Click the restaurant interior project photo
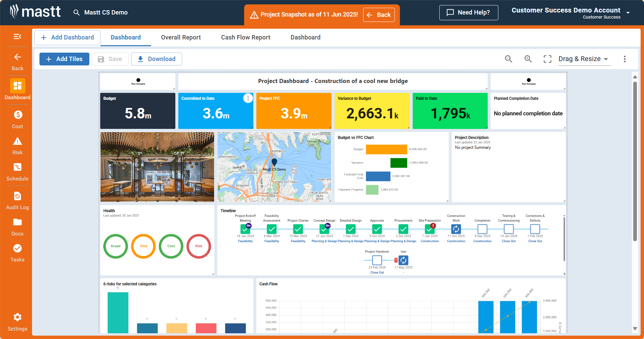Image resolution: width=644 pixels, height=339 pixels. click(157, 167)
